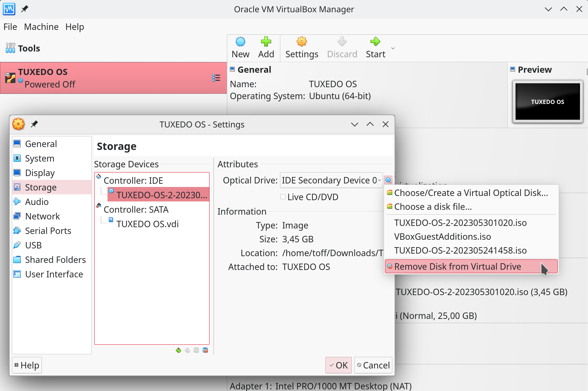Select VBoxGuestAdditions.iso from the menu

tap(443, 237)
